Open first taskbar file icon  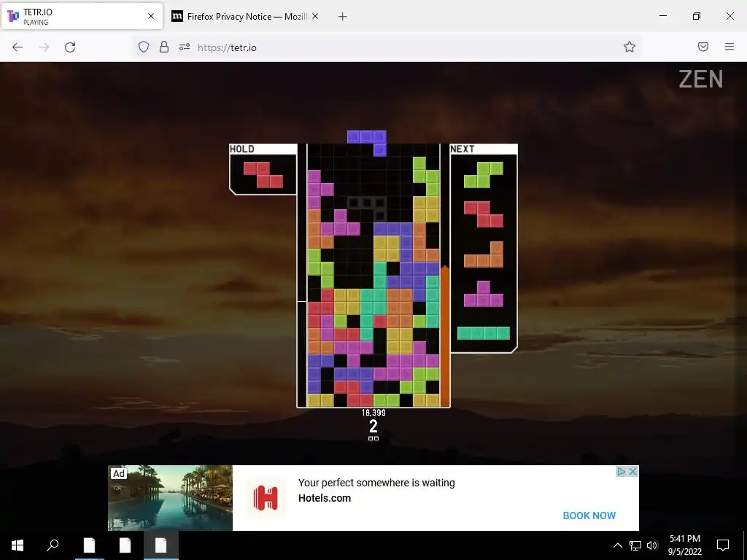(x=89, y=545)
